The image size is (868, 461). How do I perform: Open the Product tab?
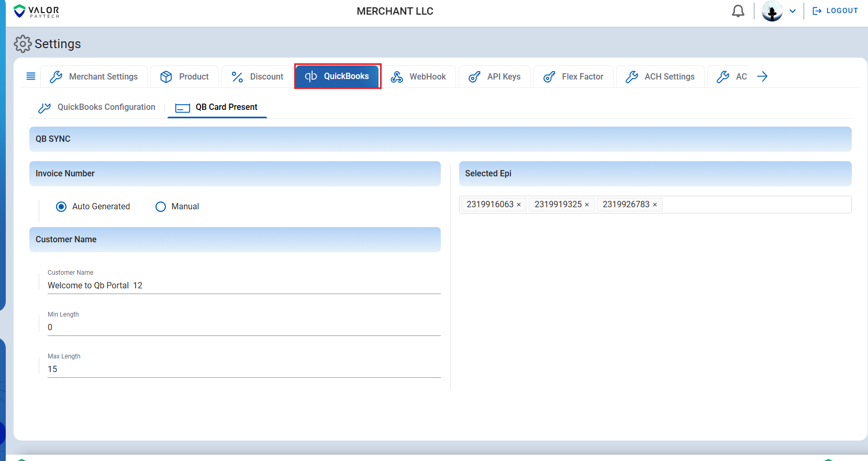pyautogui.click(x=184, y=77)
